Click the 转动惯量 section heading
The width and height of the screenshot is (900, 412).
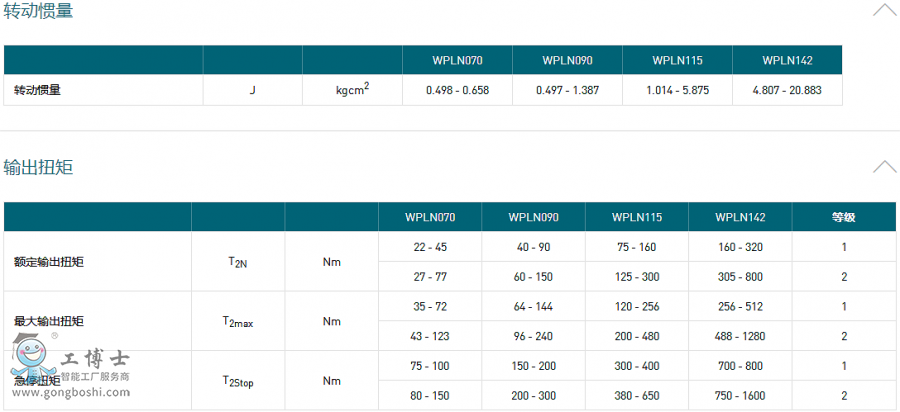[x=37, y=12]
